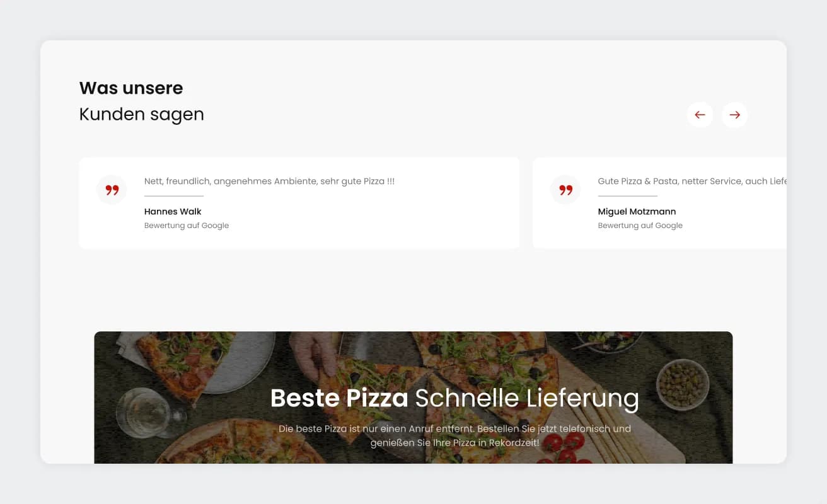Viewport: 827px width, 504px height.
Task: Click the quotation mark circle in the second testimonial
Action: tap(565, 190)
